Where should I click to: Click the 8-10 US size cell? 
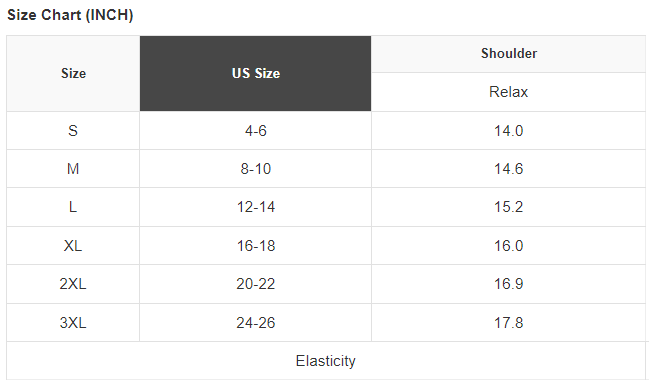point(255,169)
